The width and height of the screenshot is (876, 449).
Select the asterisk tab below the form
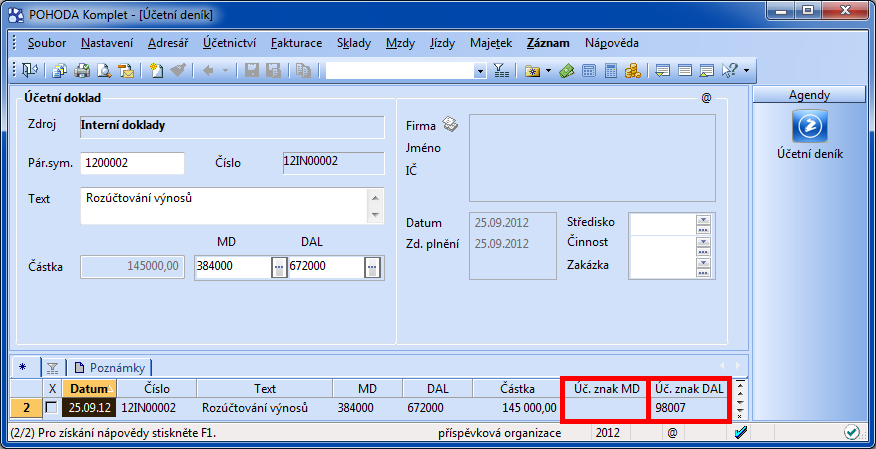25,367
